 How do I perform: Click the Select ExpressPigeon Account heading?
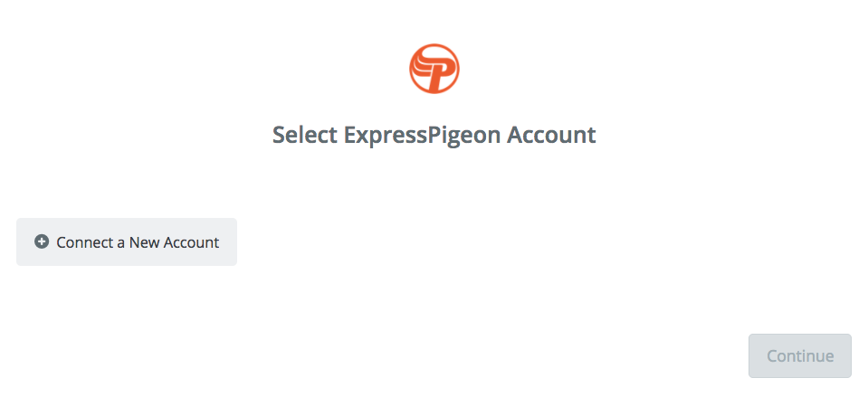click(434, 135)
